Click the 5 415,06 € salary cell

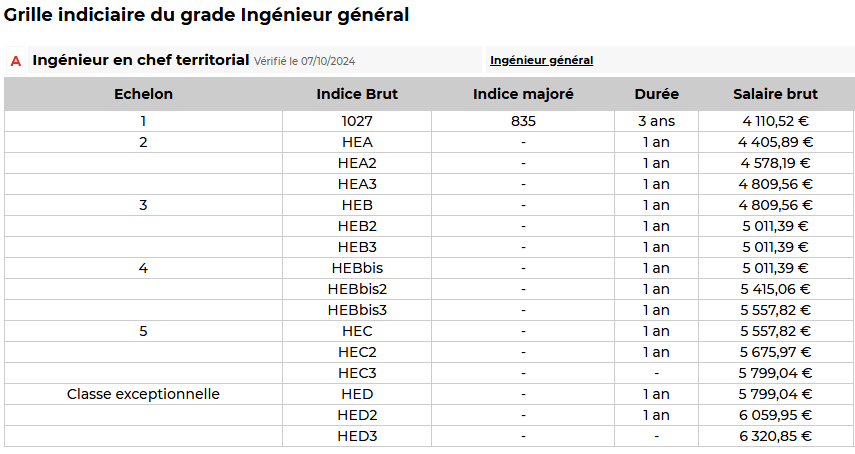point(775,289)
